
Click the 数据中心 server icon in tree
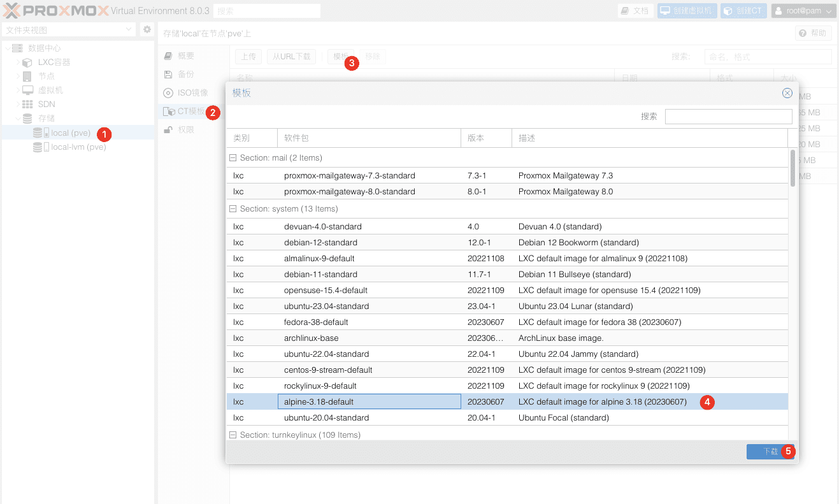17,48
